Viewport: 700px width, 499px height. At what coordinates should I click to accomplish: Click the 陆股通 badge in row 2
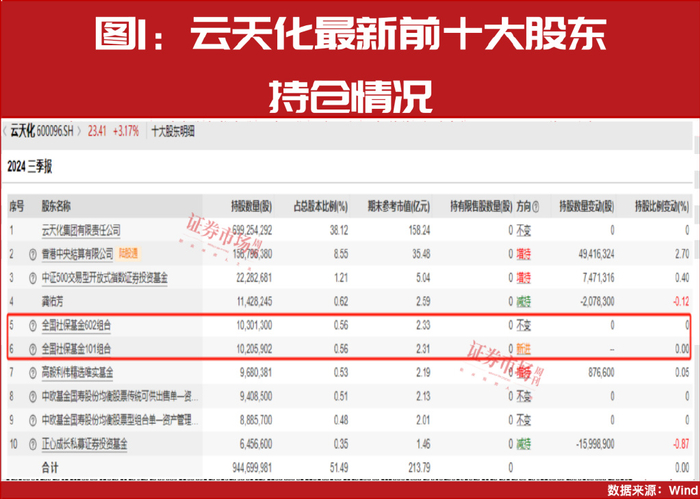[x=128, y=254]
